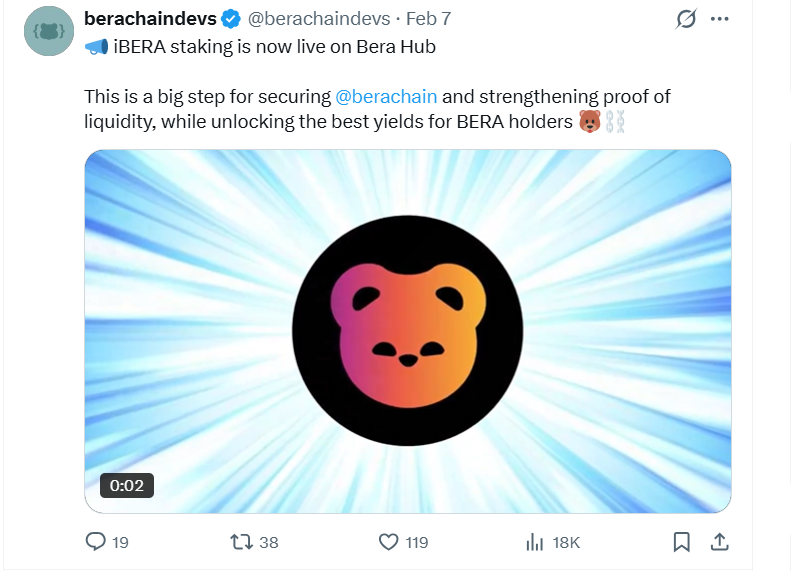Image resolution: width=791 pixels, height=571 pixels.
Task: Open the Feb 7 timestamp link
Action: (429, 19)
